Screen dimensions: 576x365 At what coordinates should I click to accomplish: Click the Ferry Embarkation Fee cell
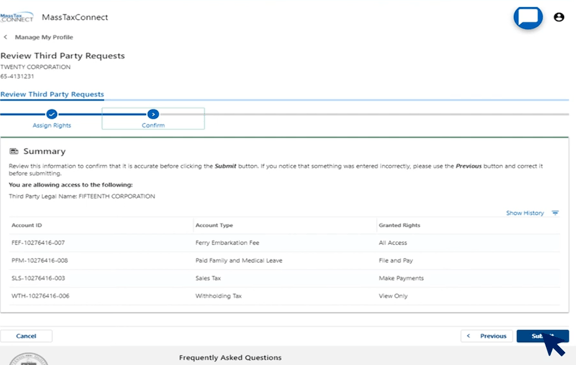tap(227, 243)
